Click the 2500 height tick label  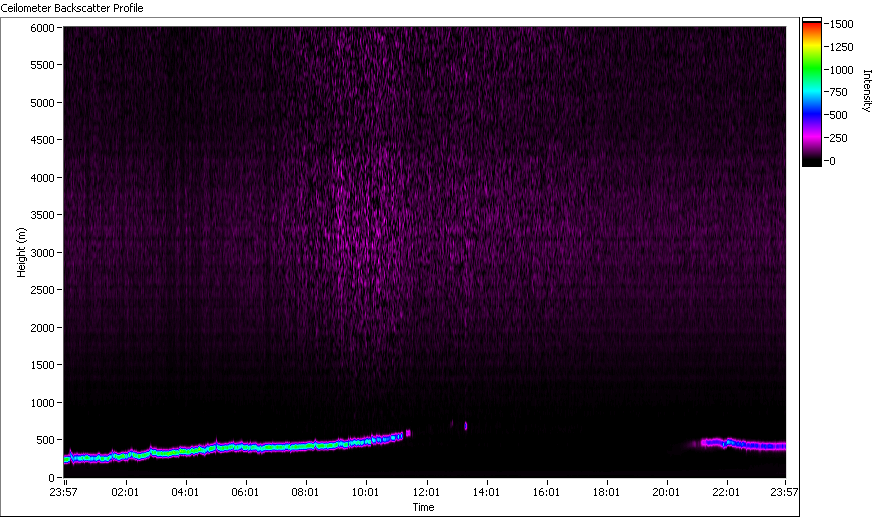pyautogui.click(x=42, y=290)
